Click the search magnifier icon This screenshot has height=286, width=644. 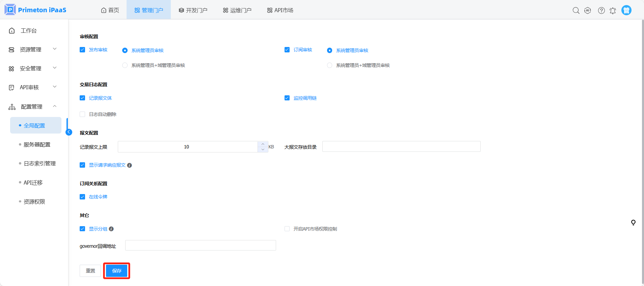[x=576, y=10]
